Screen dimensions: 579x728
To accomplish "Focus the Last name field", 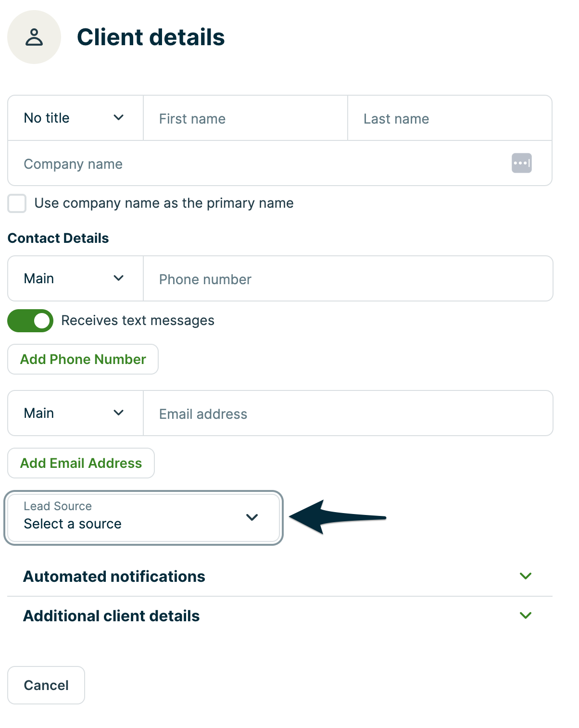I will tap(449, 119).
